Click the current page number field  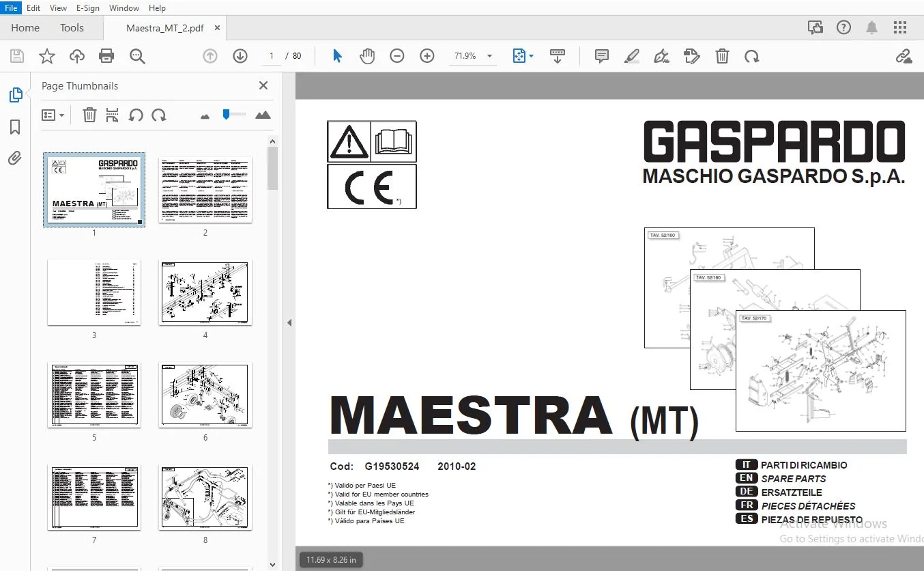coord(272,56)
